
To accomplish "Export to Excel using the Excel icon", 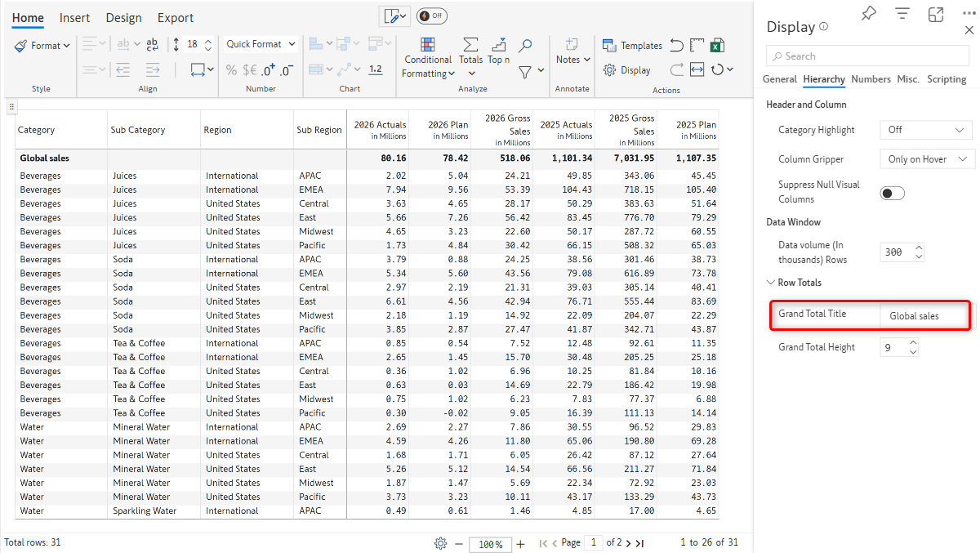I will point(717,46).
